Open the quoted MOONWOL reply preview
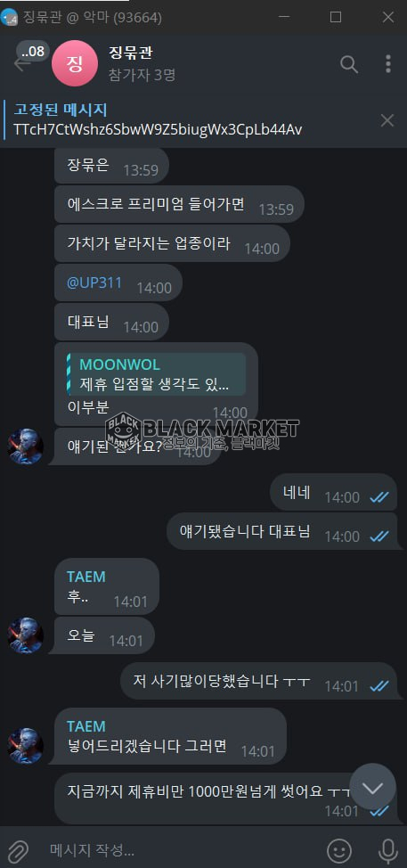This screenshot has width=407, height=868. 157,375
